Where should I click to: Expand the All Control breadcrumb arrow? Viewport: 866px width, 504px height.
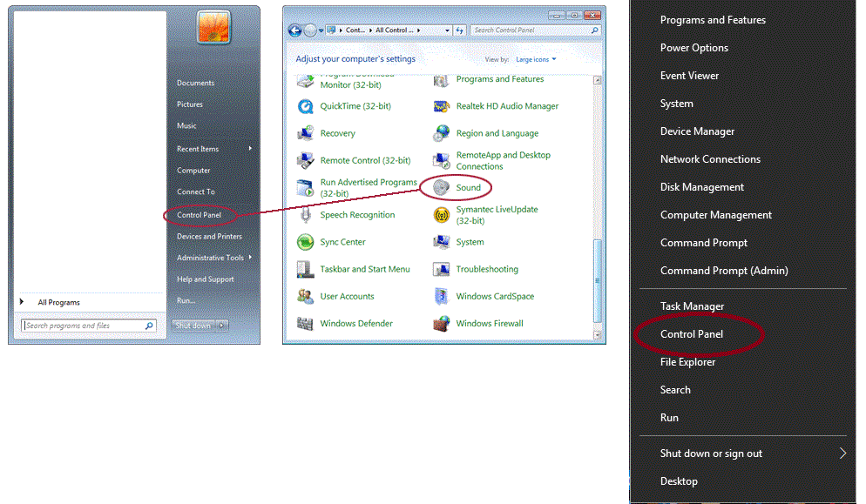pos(419,30)
